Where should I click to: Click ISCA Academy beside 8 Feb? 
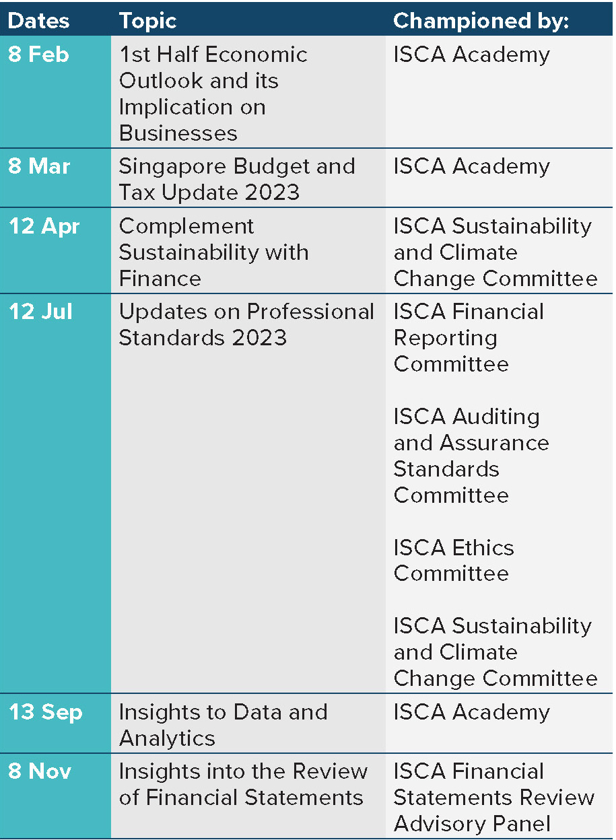(471, 55)
